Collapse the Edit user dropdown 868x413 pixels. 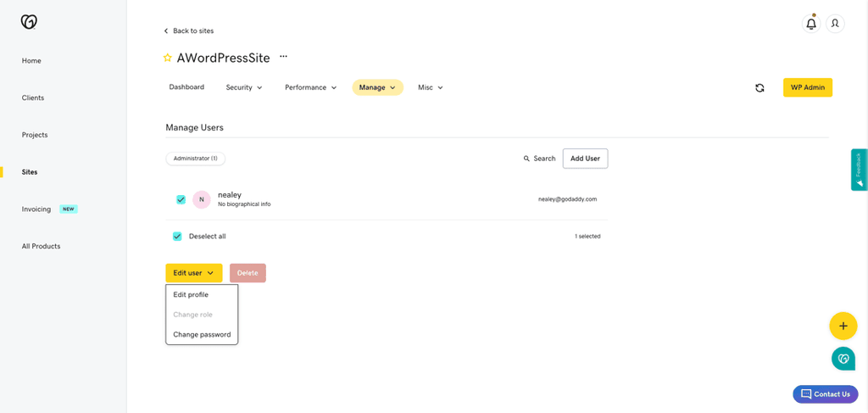tap(193, 273)
